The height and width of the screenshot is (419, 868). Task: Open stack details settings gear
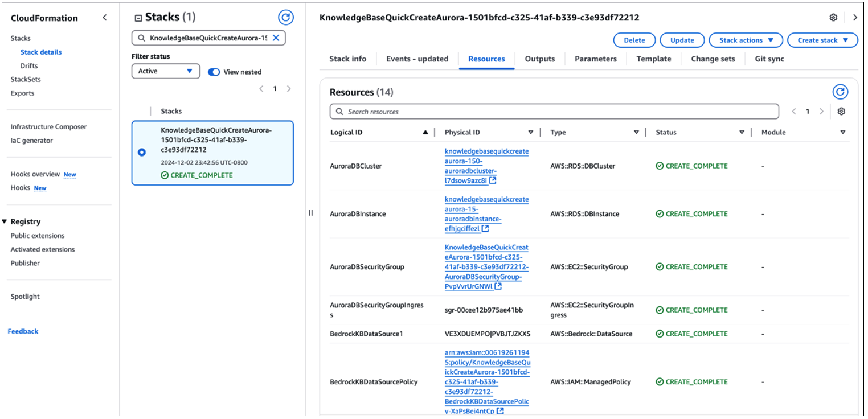(x=833, y=18)
